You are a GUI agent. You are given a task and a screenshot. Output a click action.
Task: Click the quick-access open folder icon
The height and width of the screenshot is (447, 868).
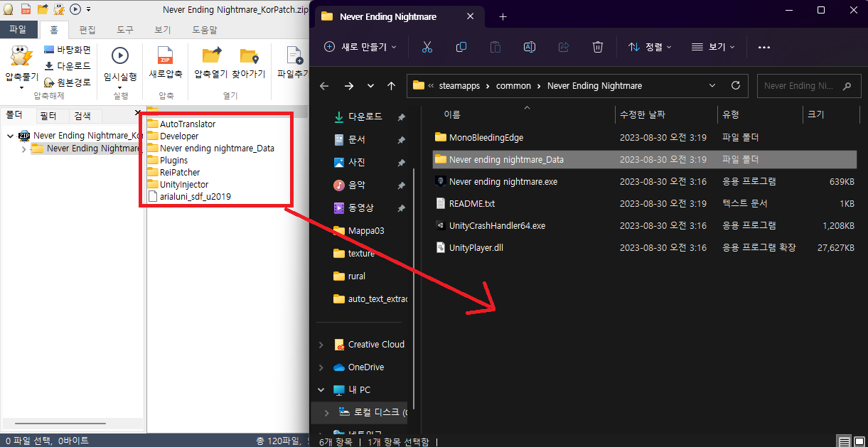click(x=42, y=9)
